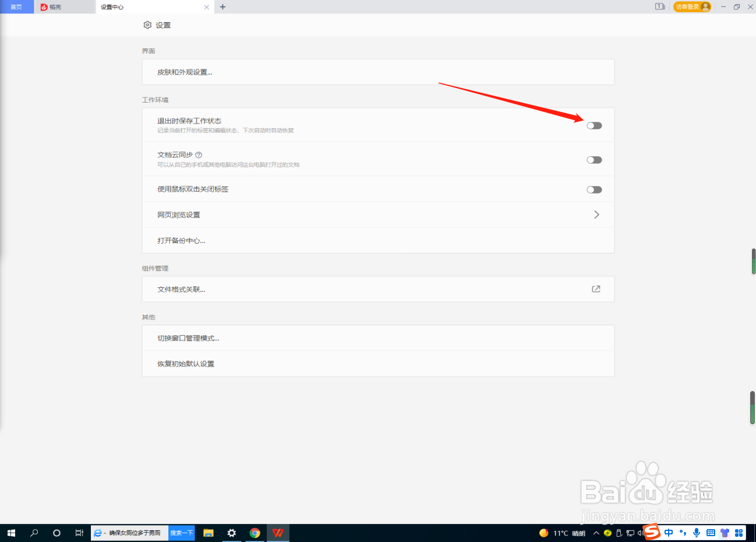
Task: Click the 访客登录 button
Action: 692,6
